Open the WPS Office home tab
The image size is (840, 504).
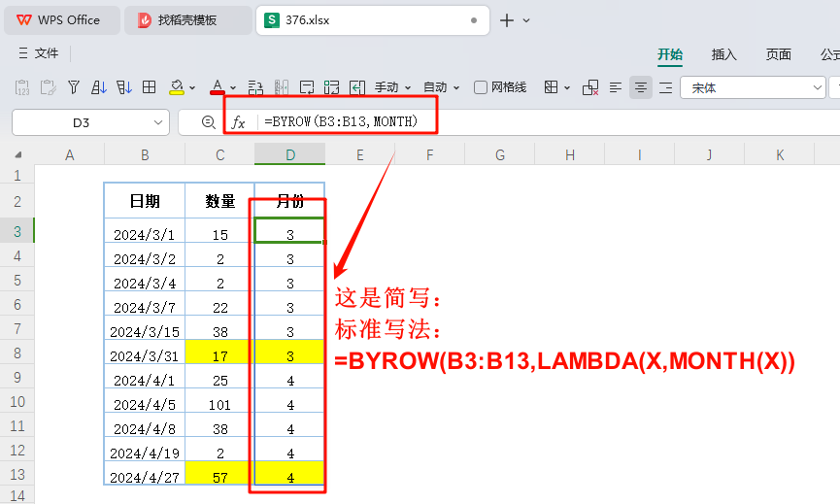pyautogui.click(x=62, y=20)
